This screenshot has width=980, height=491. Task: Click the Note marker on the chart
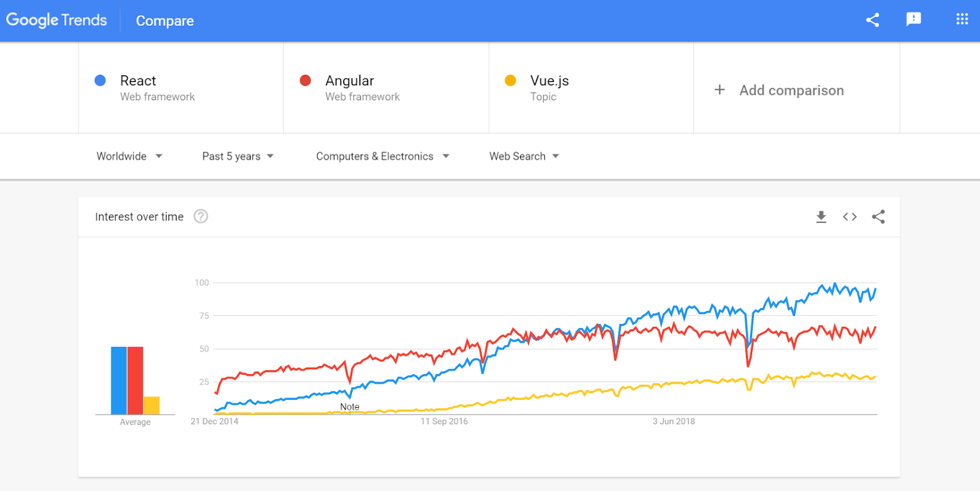coord(350,407)
